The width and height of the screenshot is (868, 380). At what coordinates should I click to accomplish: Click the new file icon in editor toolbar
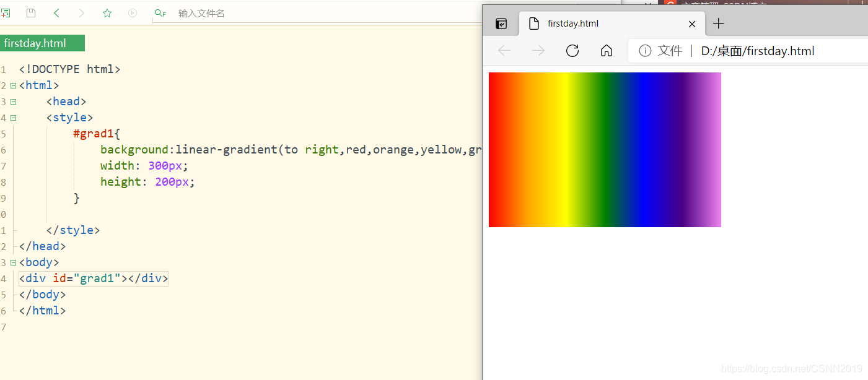5,13
